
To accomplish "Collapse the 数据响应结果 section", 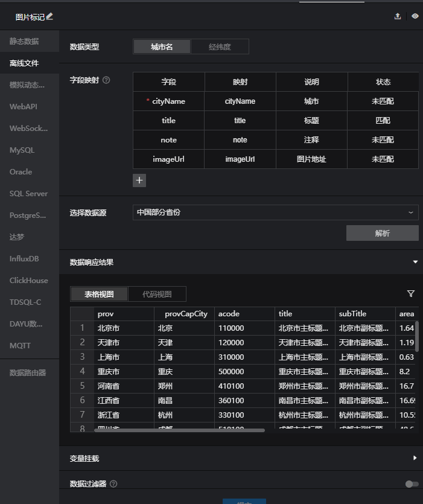I will (x=415, y=262).
